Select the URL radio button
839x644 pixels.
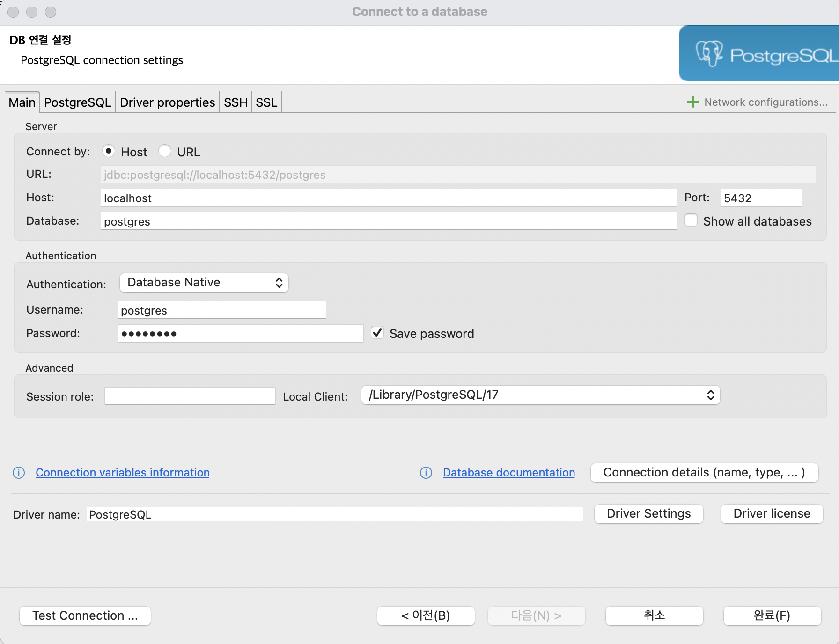point(165,151)
